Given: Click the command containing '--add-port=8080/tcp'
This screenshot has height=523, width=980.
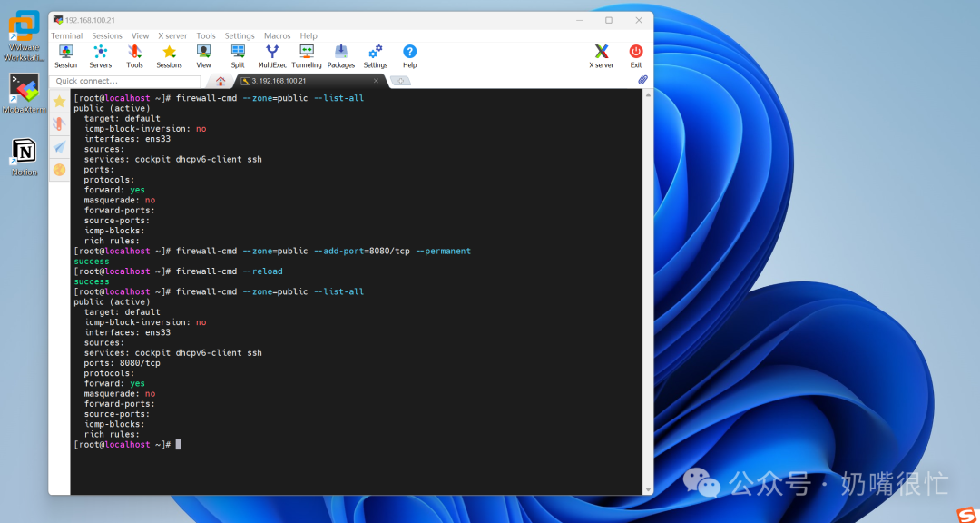Looking at the screenshot, I should coord(323,251).
